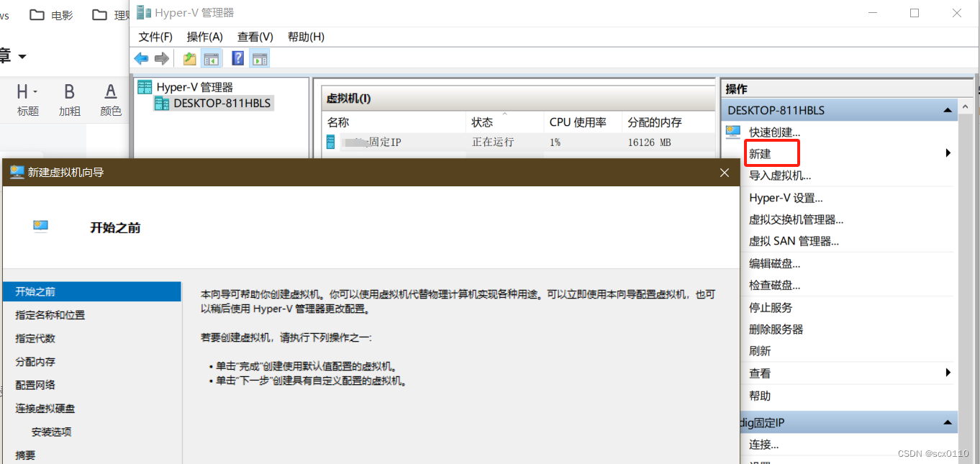Click the back navigation arrow in the toolbar
This screenshot has height=464, width=980.
(x=141, y=58)
